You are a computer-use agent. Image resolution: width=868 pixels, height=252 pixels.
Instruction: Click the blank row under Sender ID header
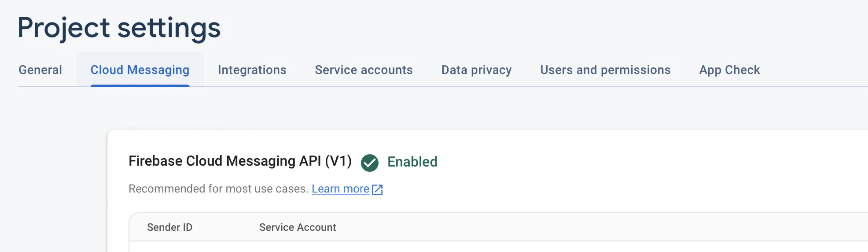(169, 247)
